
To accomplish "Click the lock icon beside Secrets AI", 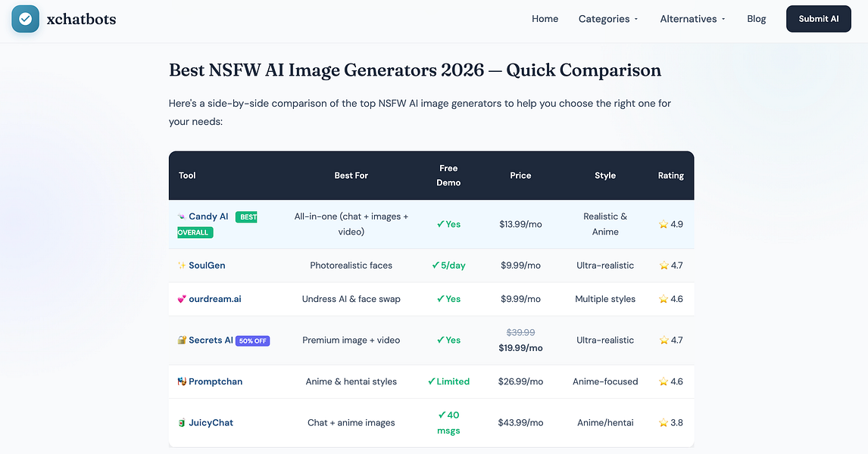I will tap(182, 340).
